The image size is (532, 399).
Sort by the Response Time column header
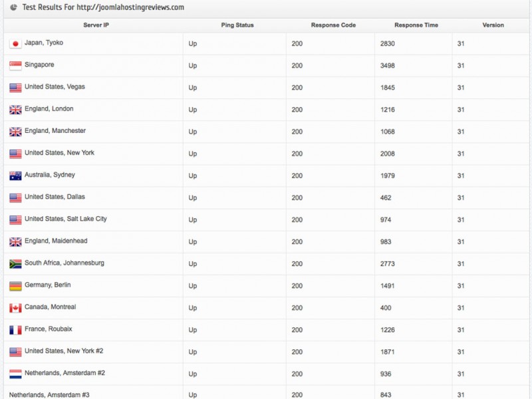tap(416, 25)
